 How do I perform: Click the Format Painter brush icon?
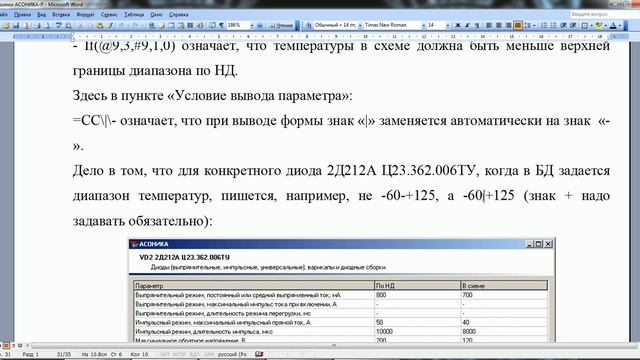[x=110, y=25]
